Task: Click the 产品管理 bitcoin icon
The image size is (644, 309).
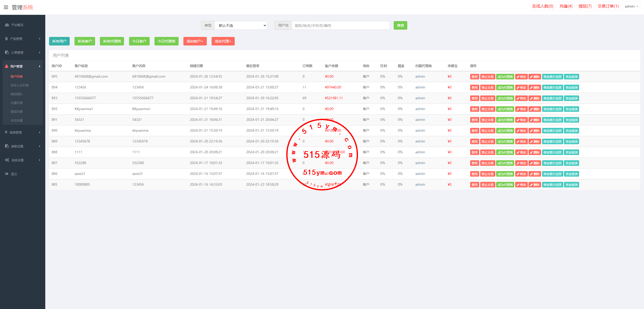Action: pyautogui.click(x=7, y=39)
